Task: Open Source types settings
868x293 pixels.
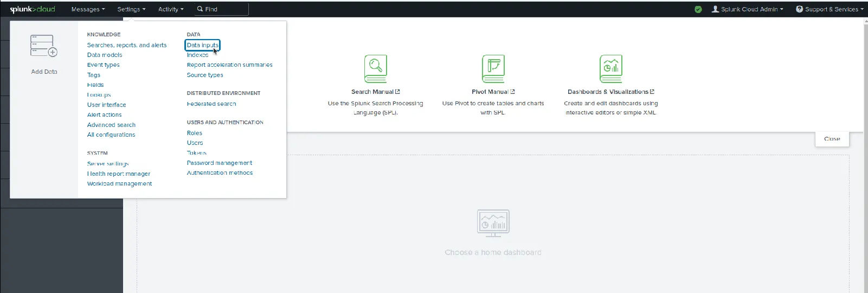Action: (x=205, y=75)
